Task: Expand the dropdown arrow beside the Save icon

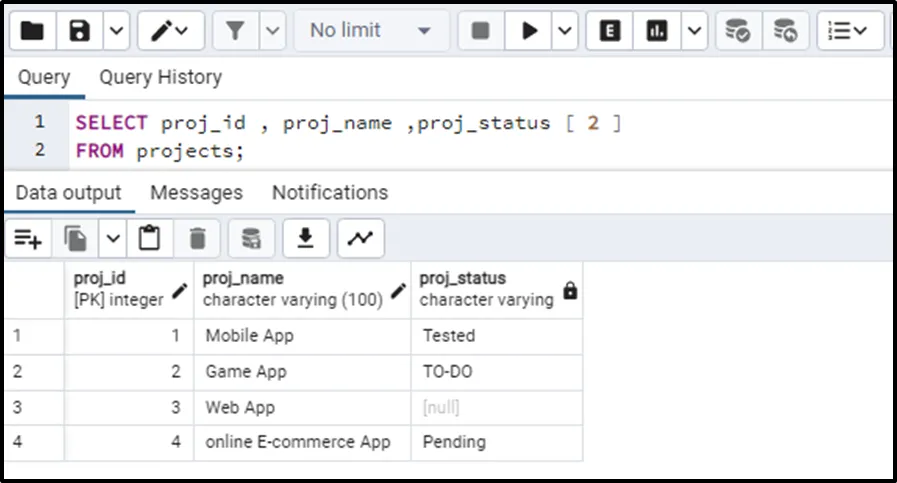Action: pos(116,31)
